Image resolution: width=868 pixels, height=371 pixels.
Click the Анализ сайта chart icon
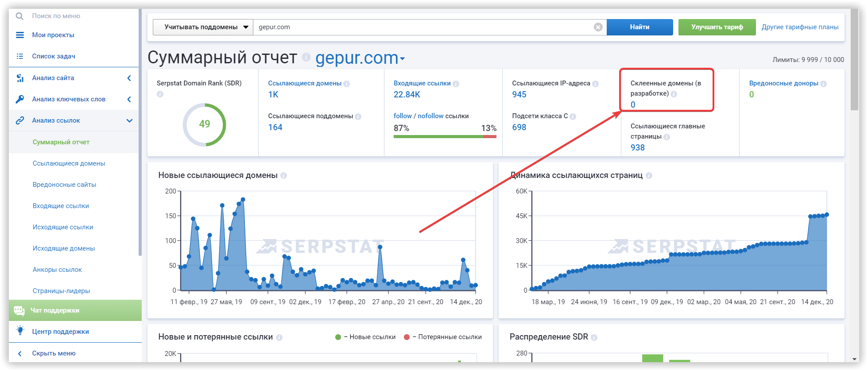click(x=20, y=78)
